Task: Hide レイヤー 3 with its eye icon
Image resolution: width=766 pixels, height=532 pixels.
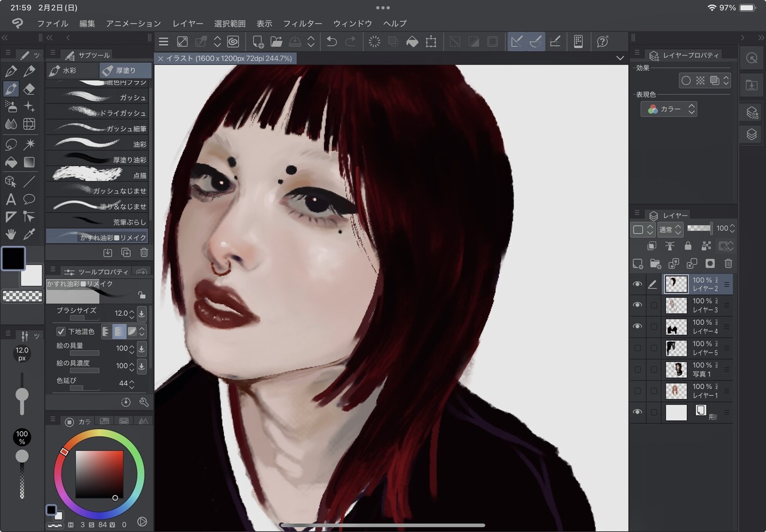Action: tap(637, 306)
